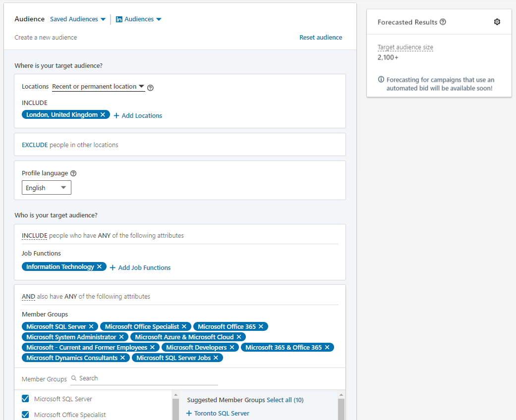This screenshot has height=420, width=516.
Task: Open Recent or permanent location dropdown
Action: 98,87
